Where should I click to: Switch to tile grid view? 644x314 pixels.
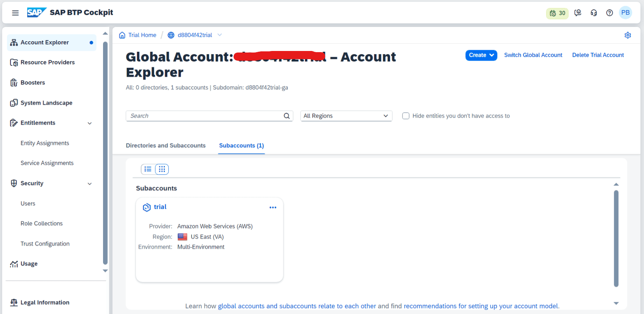162,169
